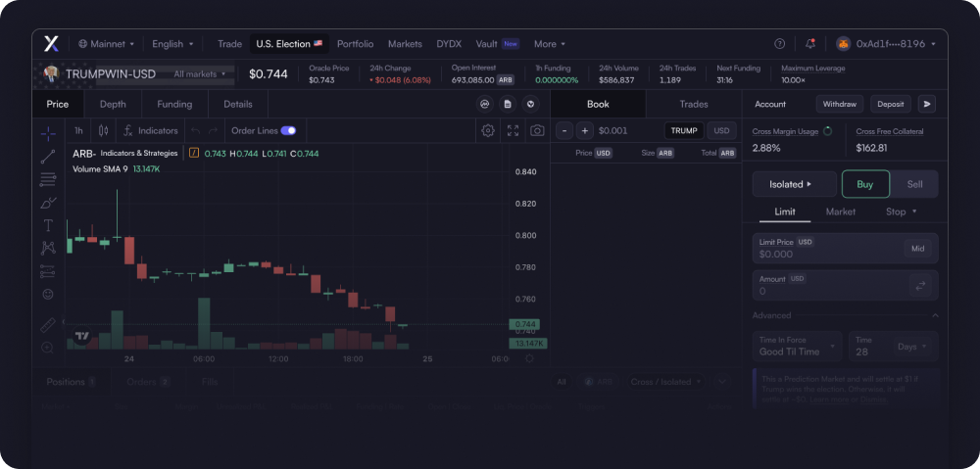Switch to the Details tab
Image resolution: width=980 pixels, height=469 pixels.
[238, 105]
